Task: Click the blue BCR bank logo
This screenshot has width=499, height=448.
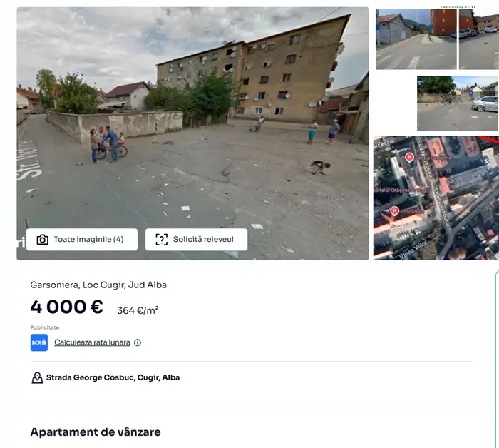Action: (x=39, y=342)
